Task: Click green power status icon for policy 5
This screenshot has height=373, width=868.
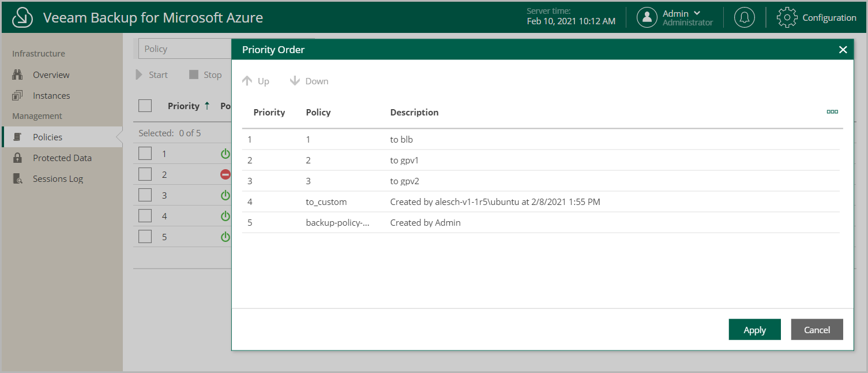Action: 225,237
